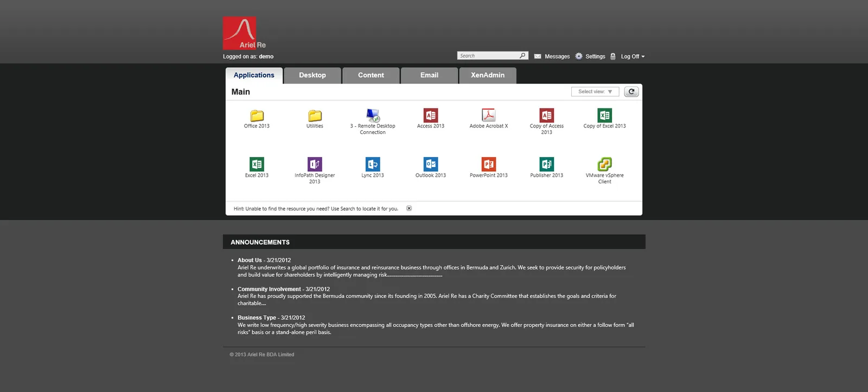Launch Excel 2013 in the second row
The width and height of the screenshot is (868, 392).
pos(257,168)
